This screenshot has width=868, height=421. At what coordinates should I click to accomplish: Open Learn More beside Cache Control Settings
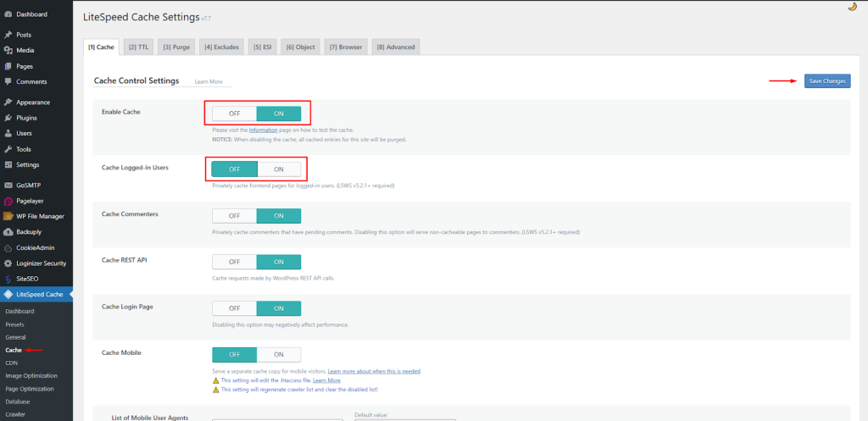coord(209,81)
